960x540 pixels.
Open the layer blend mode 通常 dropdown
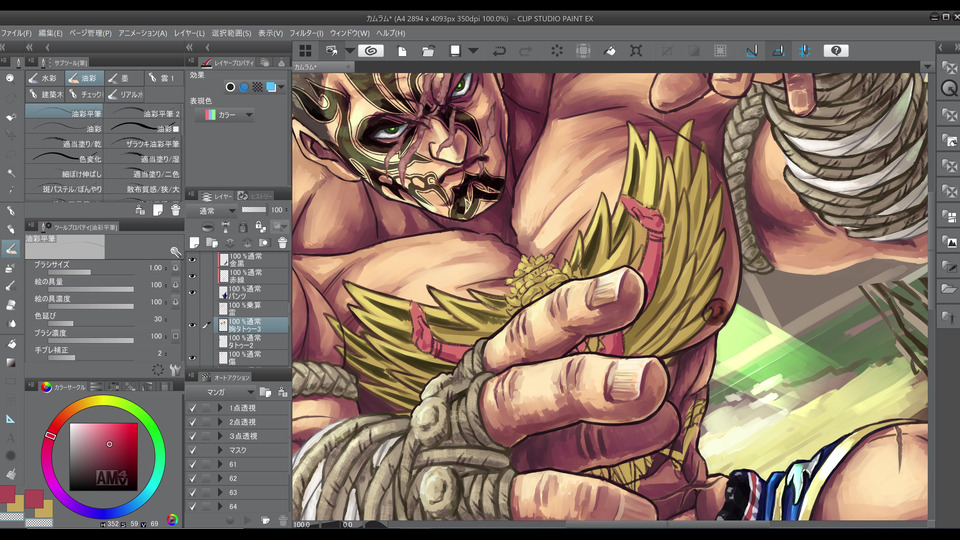[x=212, y=211]
